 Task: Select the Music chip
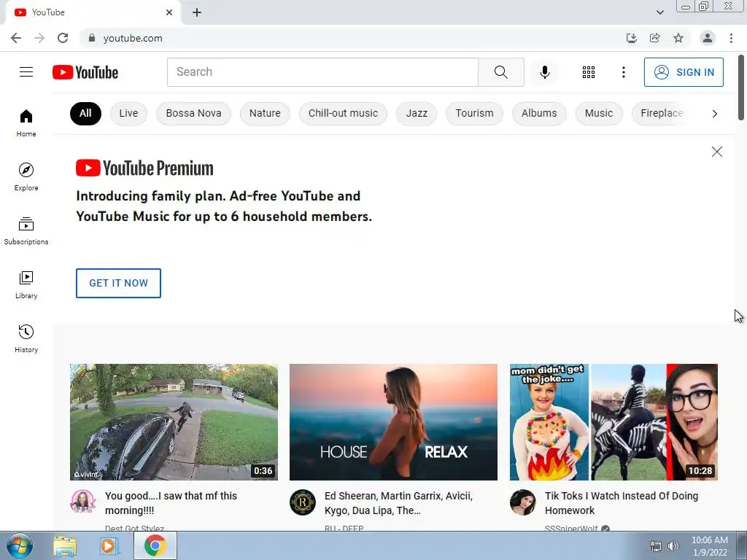tap(599, 113)
